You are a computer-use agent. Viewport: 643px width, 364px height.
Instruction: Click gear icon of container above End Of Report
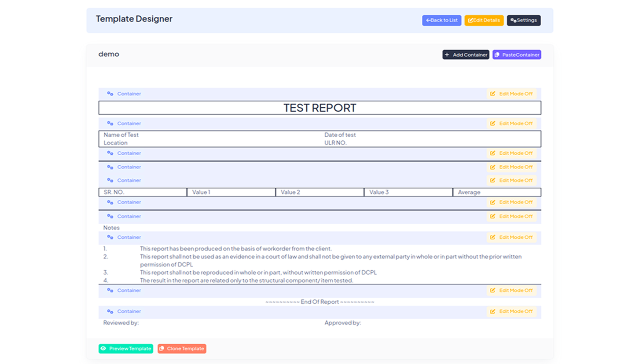(110, 291)
